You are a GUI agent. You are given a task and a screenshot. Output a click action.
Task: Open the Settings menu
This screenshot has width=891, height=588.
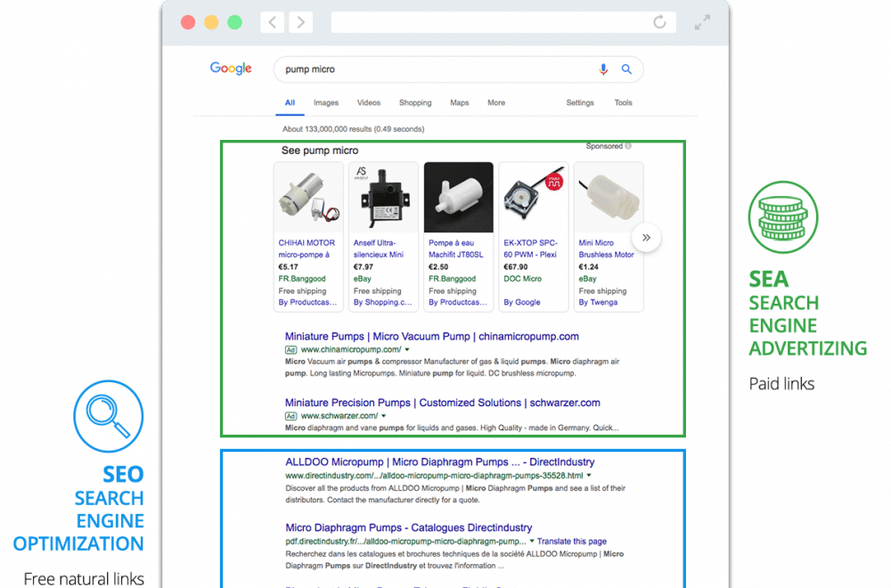pyautogui.click(x=580, y=102)
